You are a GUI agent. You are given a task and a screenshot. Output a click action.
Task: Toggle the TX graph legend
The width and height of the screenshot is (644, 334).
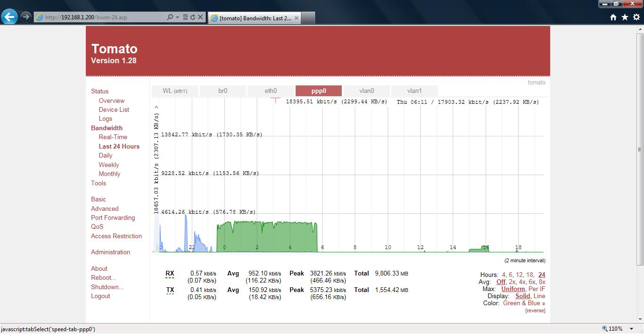(x=170, y=290)
